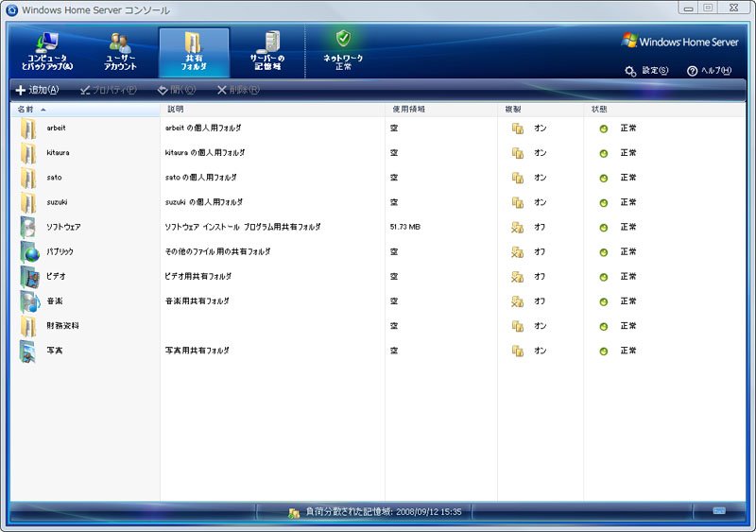Click the 説明 column header
The image size is (756, 532).
(x=272, y=110)
